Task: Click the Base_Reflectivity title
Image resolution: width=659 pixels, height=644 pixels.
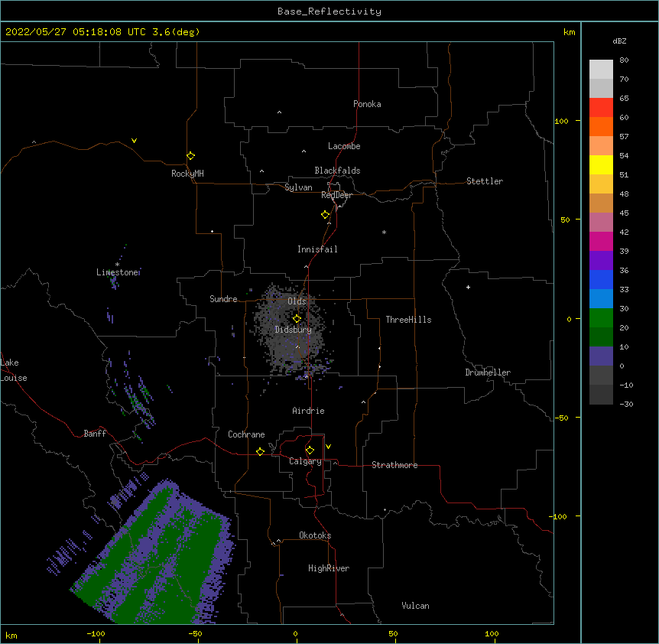Action: pos(329,11)
